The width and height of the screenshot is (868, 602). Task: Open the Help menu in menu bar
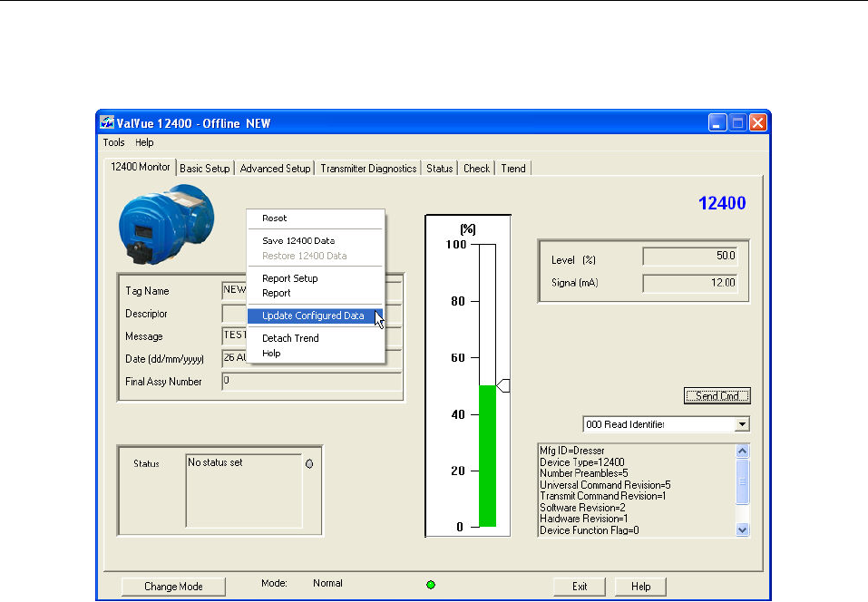tap(144, 142)
